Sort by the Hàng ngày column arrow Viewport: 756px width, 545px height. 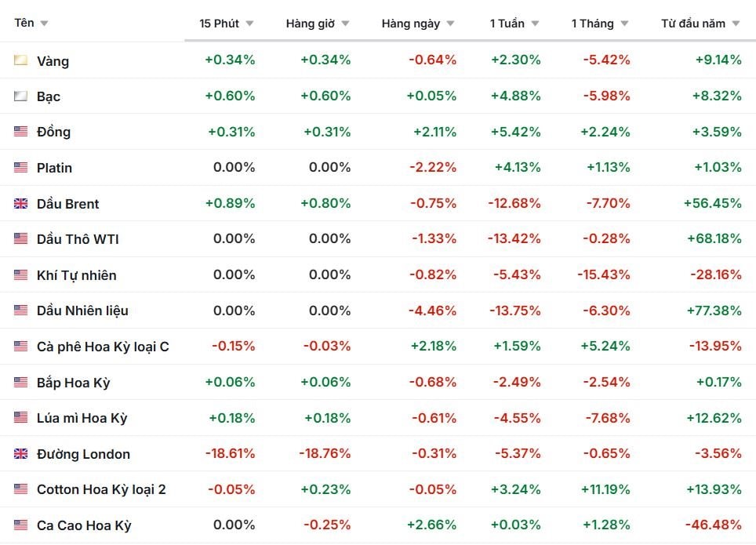450,24
